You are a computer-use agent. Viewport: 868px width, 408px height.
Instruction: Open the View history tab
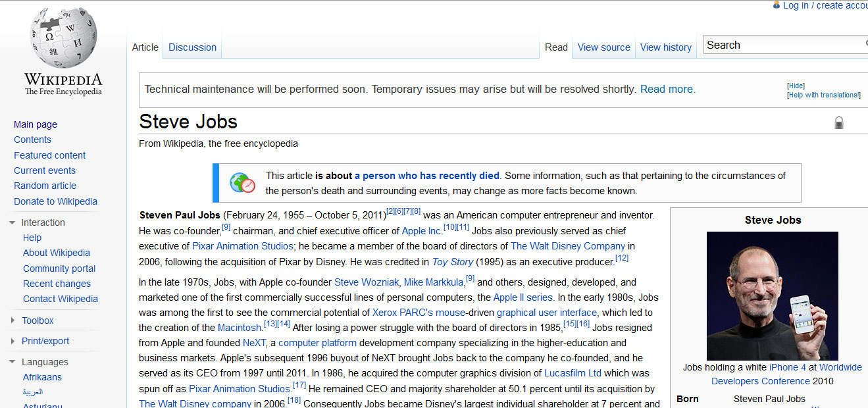pos(666,47)
